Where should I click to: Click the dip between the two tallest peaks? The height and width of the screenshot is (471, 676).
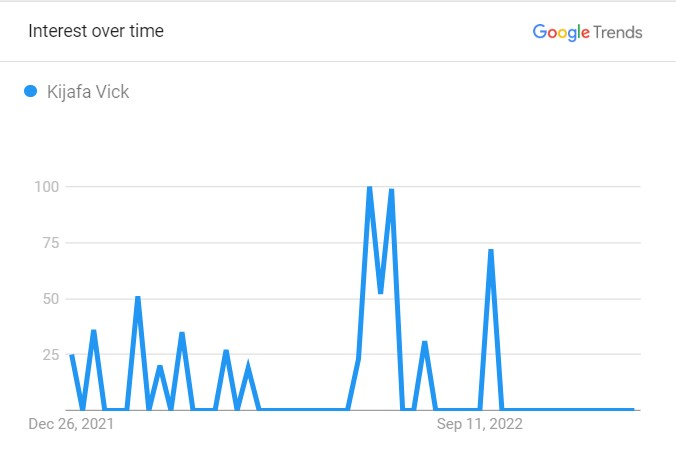pyautogui.click(x=380, y=292)
